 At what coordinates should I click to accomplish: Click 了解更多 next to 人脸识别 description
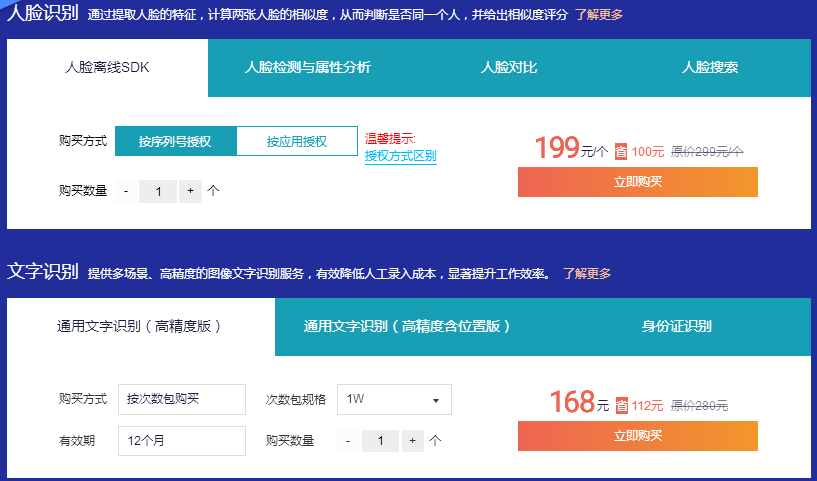point(598,15)
